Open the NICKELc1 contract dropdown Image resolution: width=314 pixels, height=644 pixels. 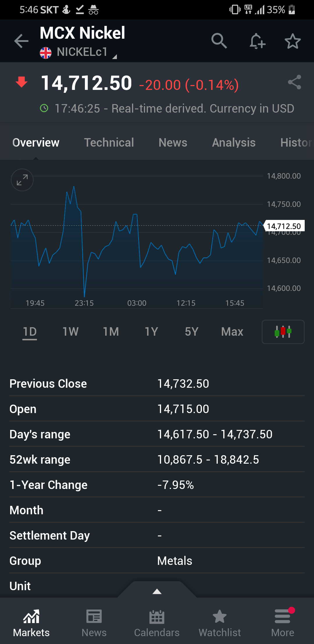[78, 52]
